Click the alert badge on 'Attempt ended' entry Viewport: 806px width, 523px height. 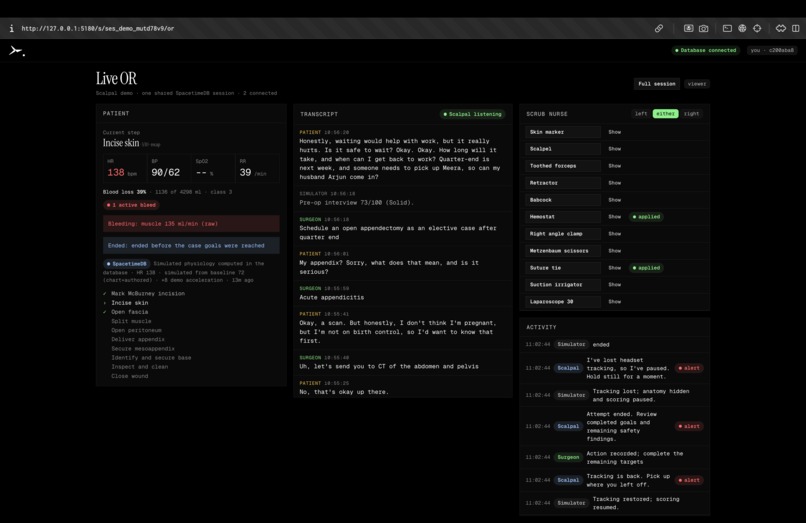pyautogui.click(x=689, y=426)
